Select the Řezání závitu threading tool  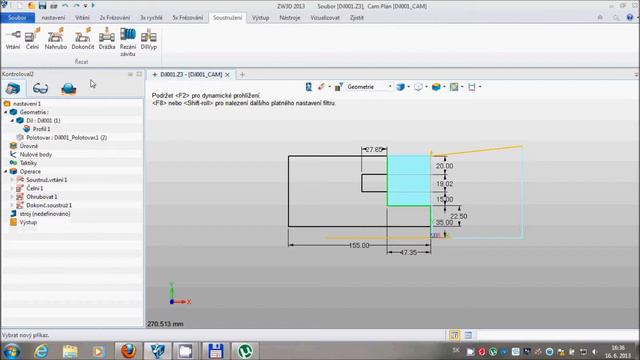pos(128,42)
